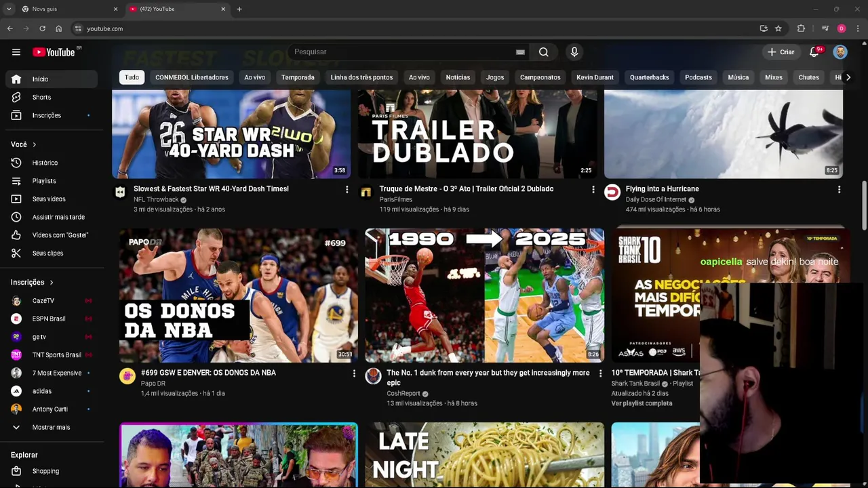Open the Criar create menu
This screenshot has width=868, height=488.
pyautogui.click(x=781, y=52)
